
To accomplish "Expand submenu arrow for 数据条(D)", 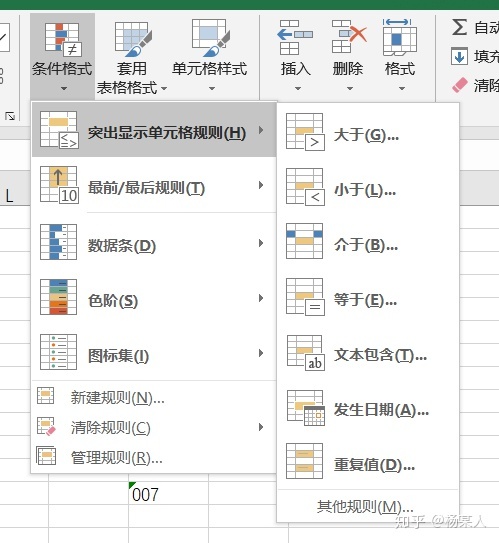I will 261,243.
